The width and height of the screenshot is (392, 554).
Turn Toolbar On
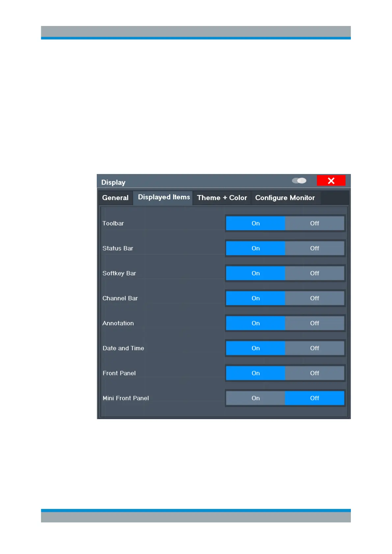(x=255, y=223)
